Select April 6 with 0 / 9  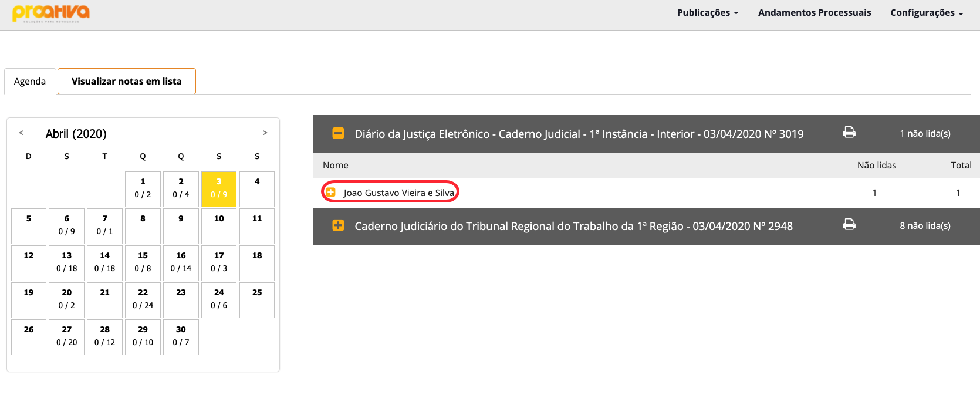(67, 226)
